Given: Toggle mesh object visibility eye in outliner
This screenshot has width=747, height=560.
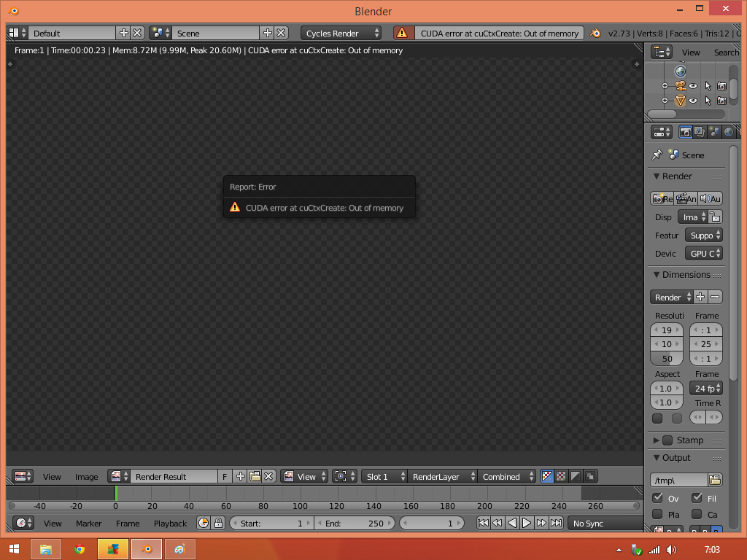Looking at the screenshot, I should [x=693, y=101].
